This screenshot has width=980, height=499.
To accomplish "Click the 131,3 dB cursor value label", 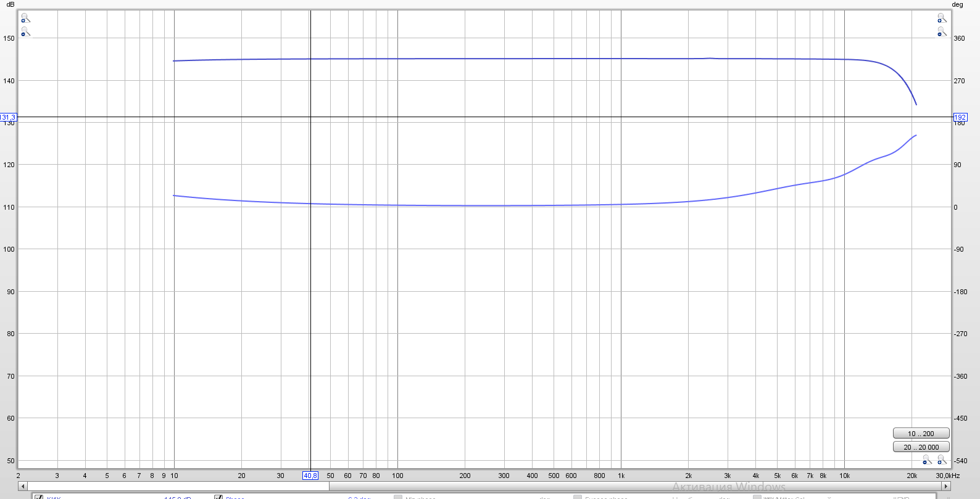I will [8, 117].
